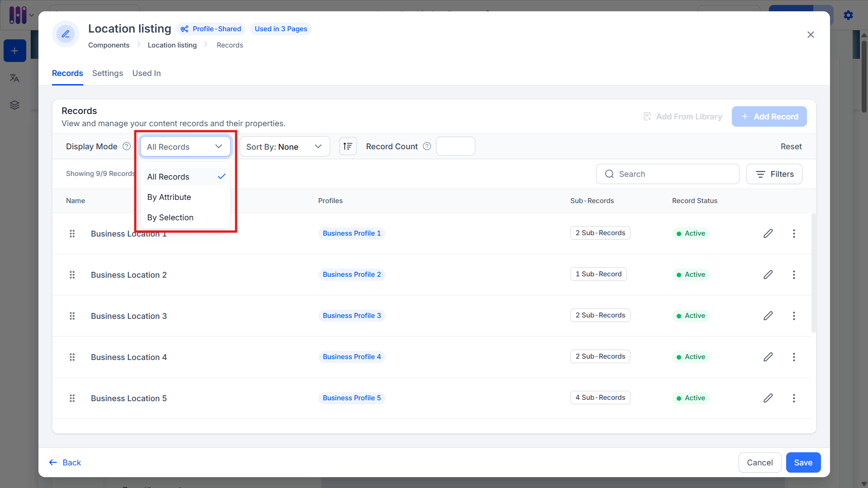
Task: Click the Used in 3 Pages badge
Action: [281, 29]
